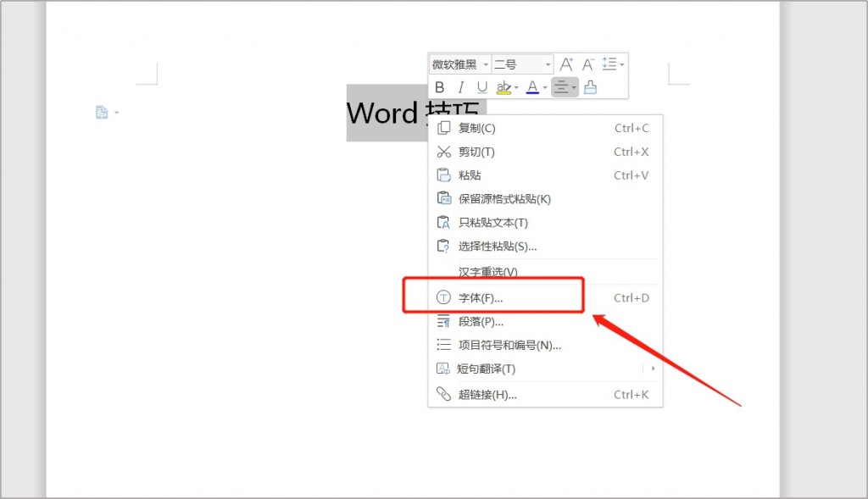Toggle Bold formatting
The width and height of the screenshot is (868, 499).
click(440, 87)
